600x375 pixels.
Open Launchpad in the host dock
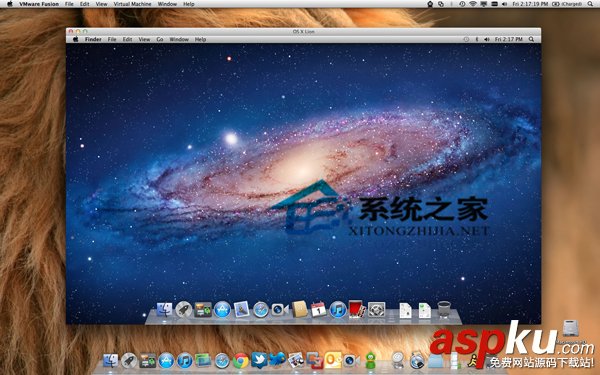pyautogui.click(x=129, y=360)
